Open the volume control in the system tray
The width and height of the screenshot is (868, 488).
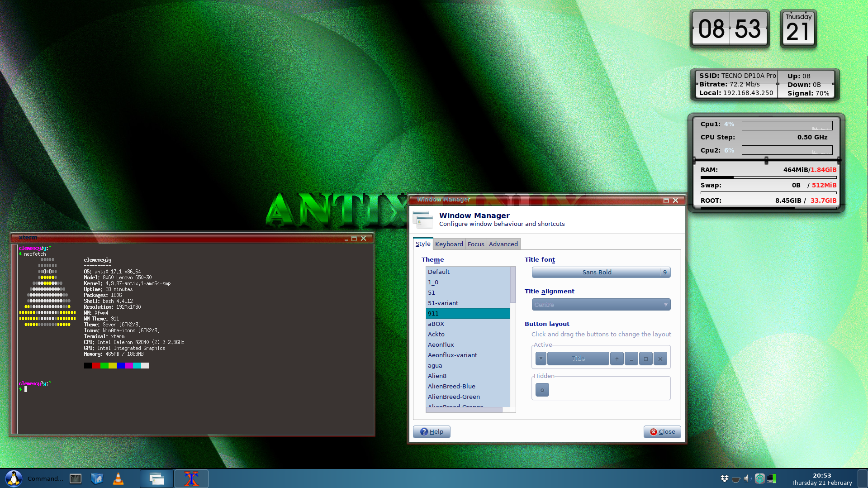(747, 478)
